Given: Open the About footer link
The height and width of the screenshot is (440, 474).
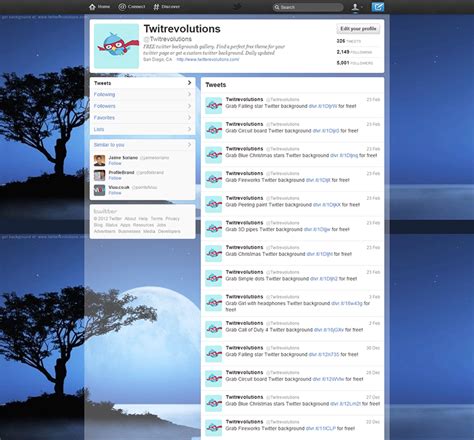Looking at the screenshot, I should tap(130, 219).
